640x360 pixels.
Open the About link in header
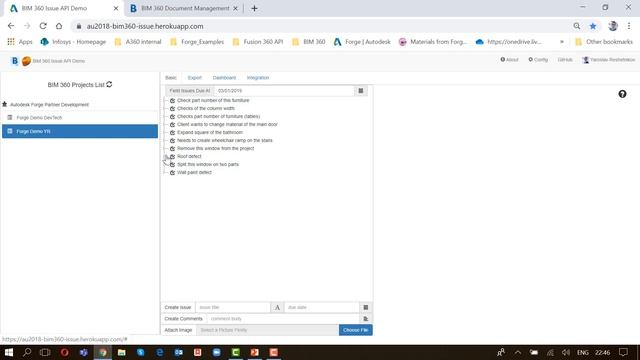point(509,60)
